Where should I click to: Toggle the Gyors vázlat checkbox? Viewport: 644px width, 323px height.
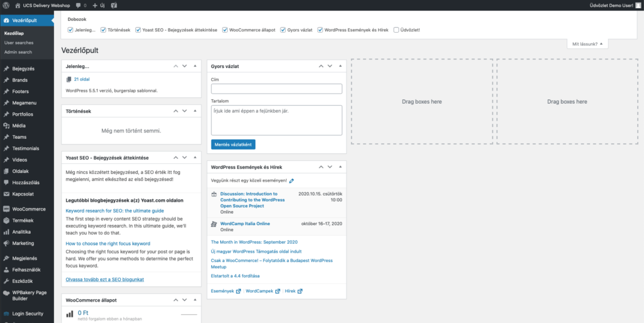[283, 30]
